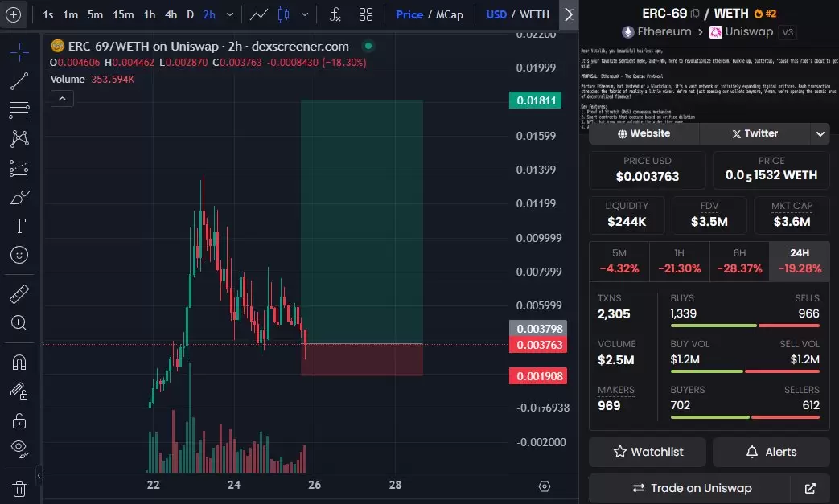Viewport: 839px width, 504px height.
Task: Click the add symbol plus icon
Action: click(13, 14)
